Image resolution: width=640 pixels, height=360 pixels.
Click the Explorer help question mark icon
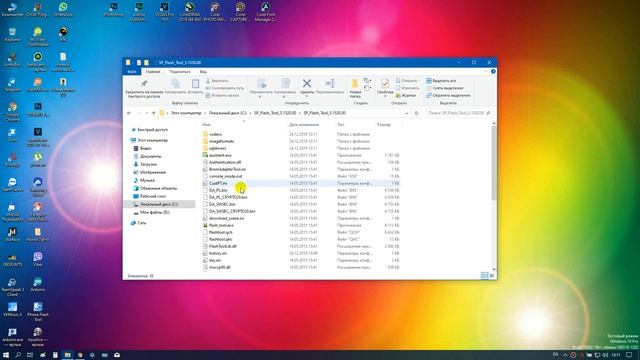pos(493,71)
